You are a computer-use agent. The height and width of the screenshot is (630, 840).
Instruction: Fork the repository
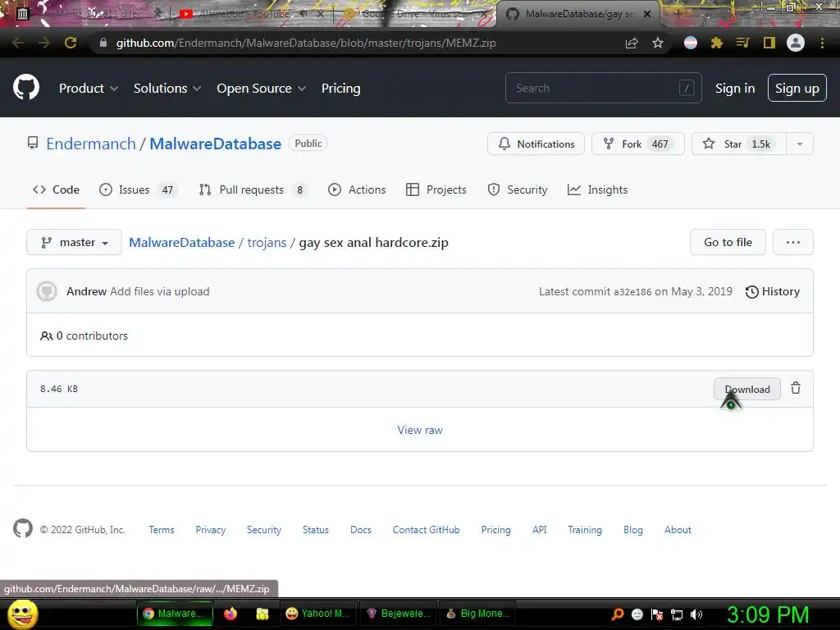(x=637, y=144)
